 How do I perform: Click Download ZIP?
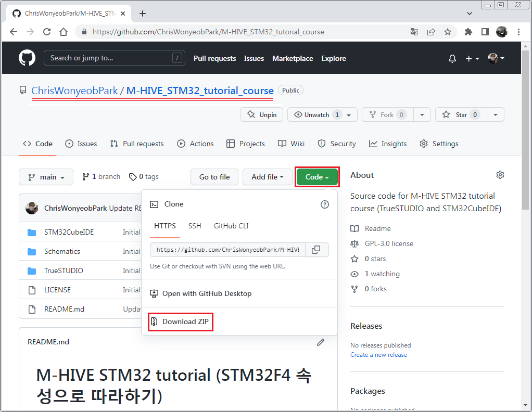pos(180,322)
